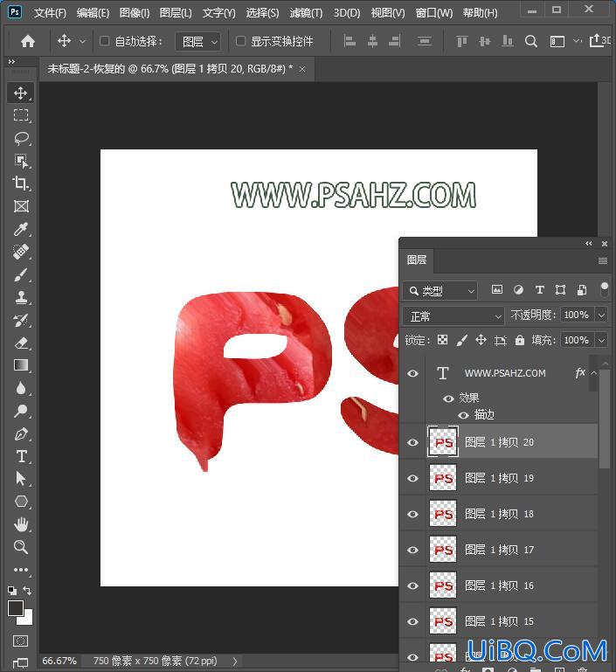The image size is (616, 672).
Task: Reset default foreground and background colors
Action: tap(12, 591)
